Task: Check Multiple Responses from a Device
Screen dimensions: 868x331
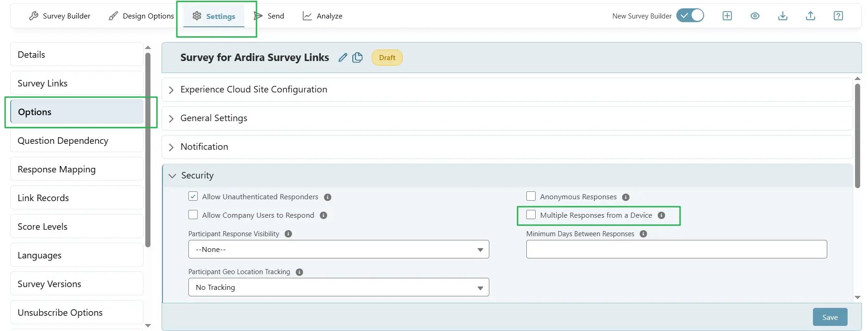Action: (531, 215)
